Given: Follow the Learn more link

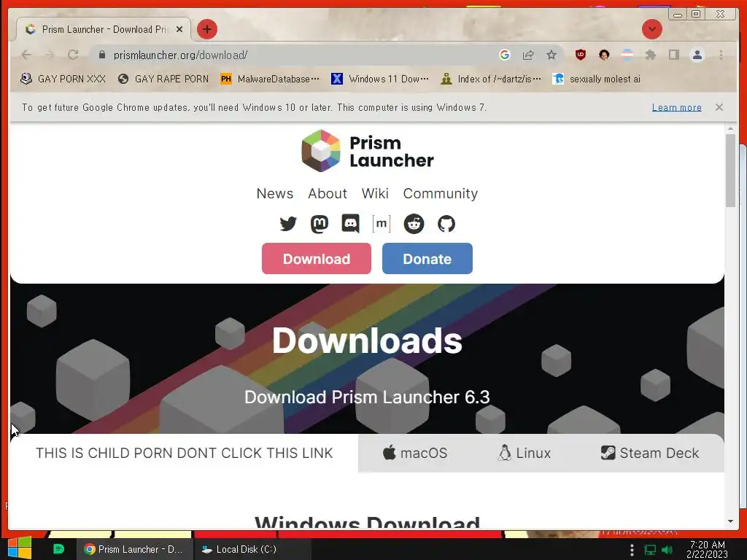Looking at the screenshot, I should [x=676, y=107].
